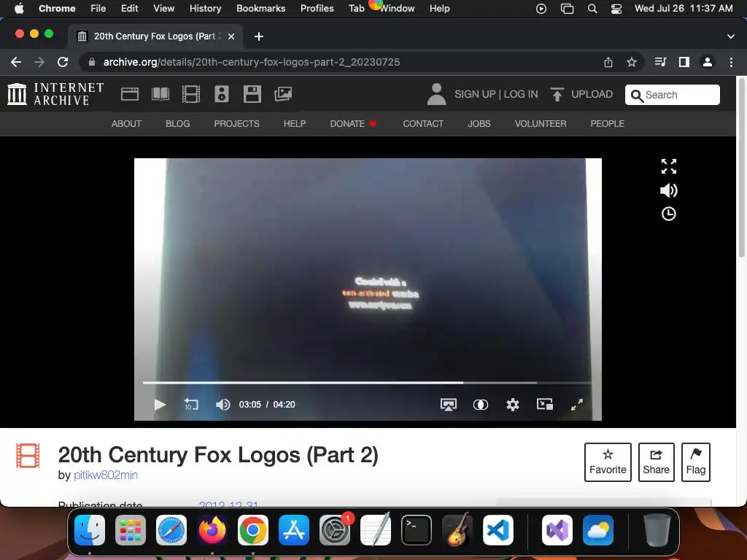Screen dimensions: 747x560
Task: Open the Web (Wayback) icon
Action: [x=130, y=94]
